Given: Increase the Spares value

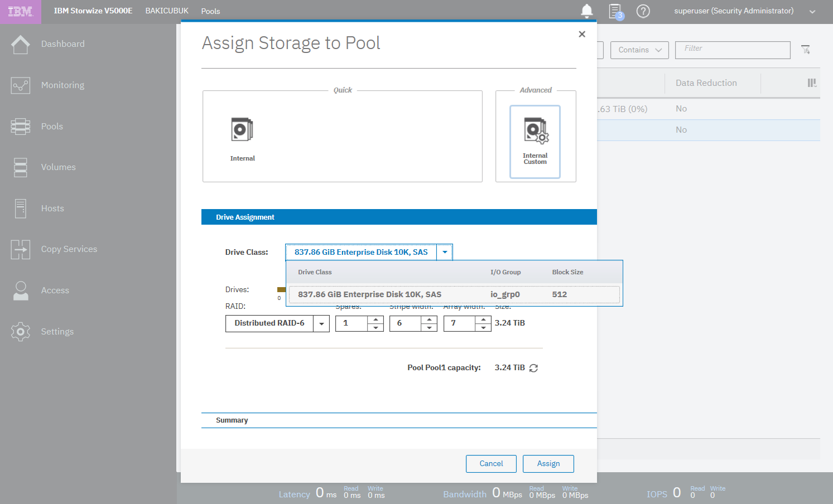Looking at the screenshot, I should point(375,319).
